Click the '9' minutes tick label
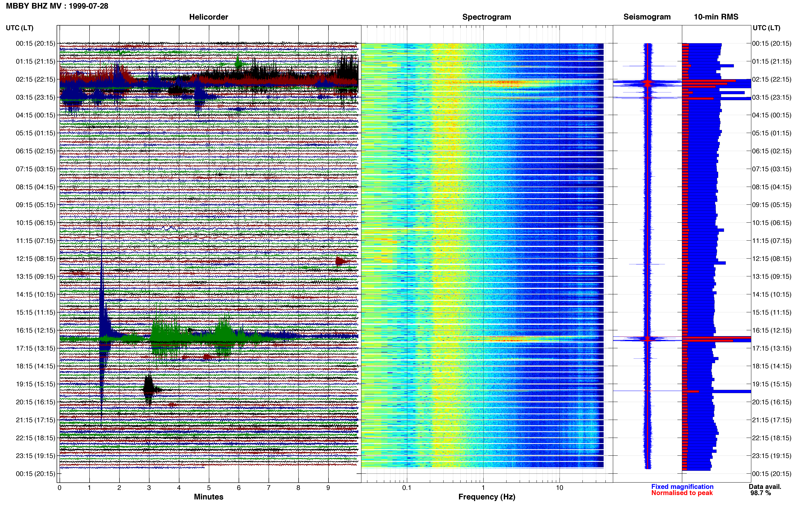812x508 pixels. [x=328, y=487]
